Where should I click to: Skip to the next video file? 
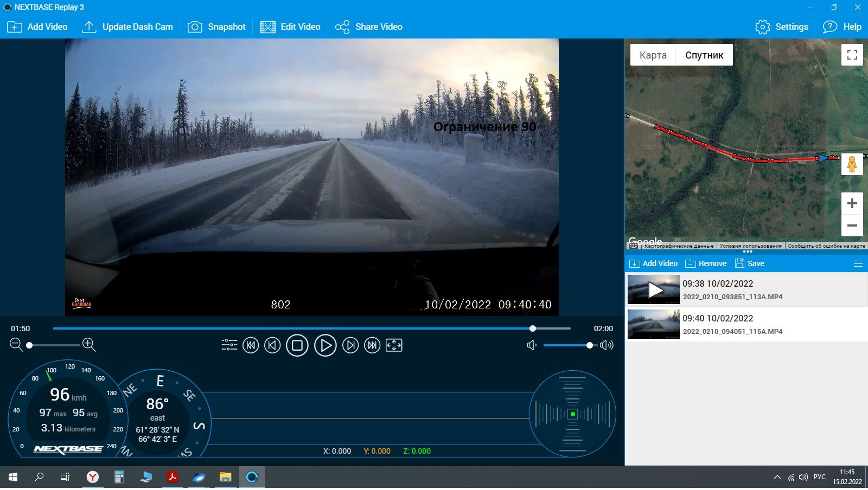[x=372, y=345]
